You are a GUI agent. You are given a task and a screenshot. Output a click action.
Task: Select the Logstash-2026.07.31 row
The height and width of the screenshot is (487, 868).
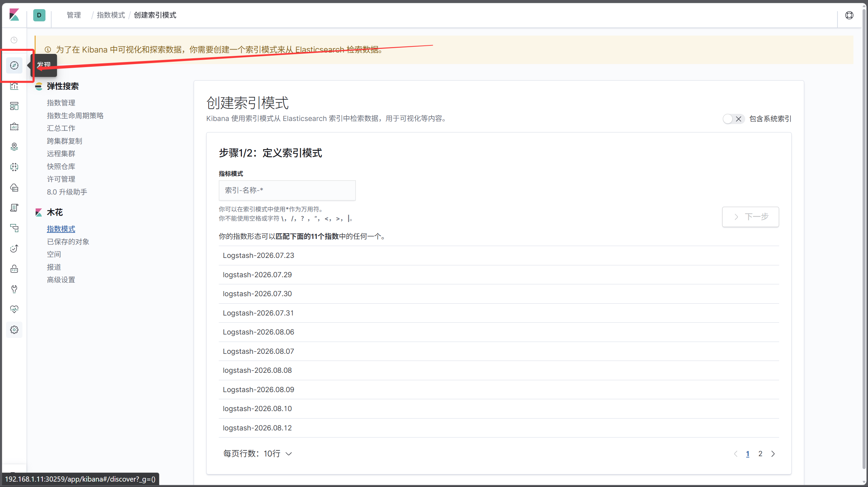click(x=499, y=313)
